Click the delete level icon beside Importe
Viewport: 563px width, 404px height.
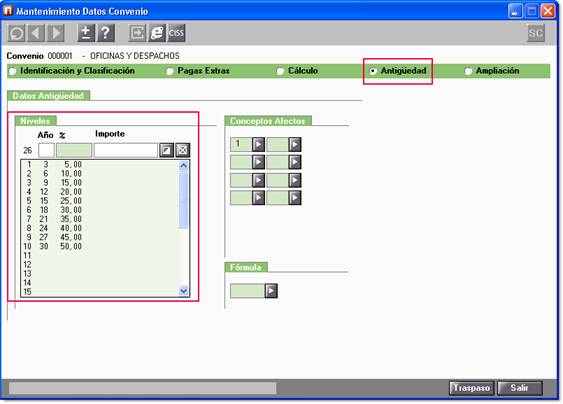click(182, 150)
